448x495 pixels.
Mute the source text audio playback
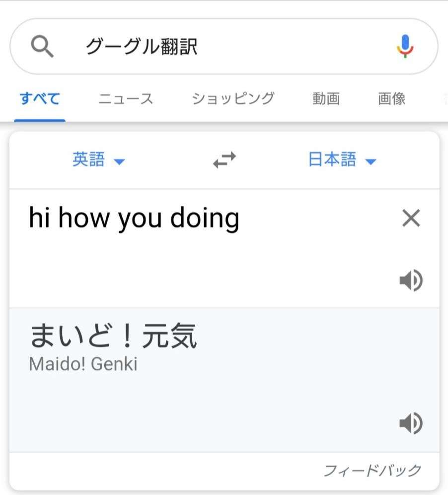(411, 280)
